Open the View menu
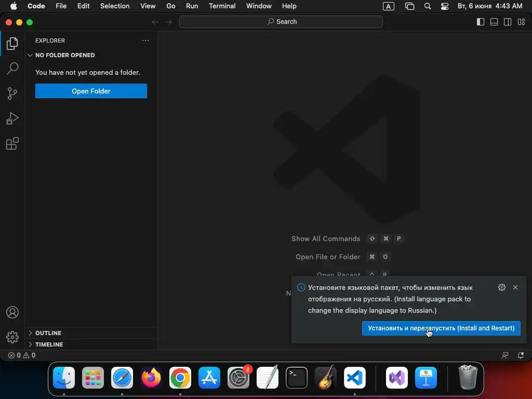The height and width of the screenshot is (399, 532). click(148, 6)
